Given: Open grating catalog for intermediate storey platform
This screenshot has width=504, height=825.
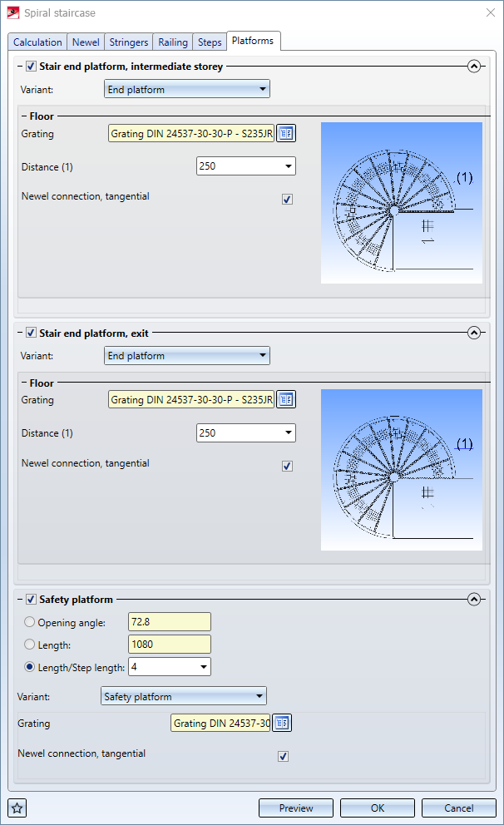Looking at the screenshot, I should (286, 133).
